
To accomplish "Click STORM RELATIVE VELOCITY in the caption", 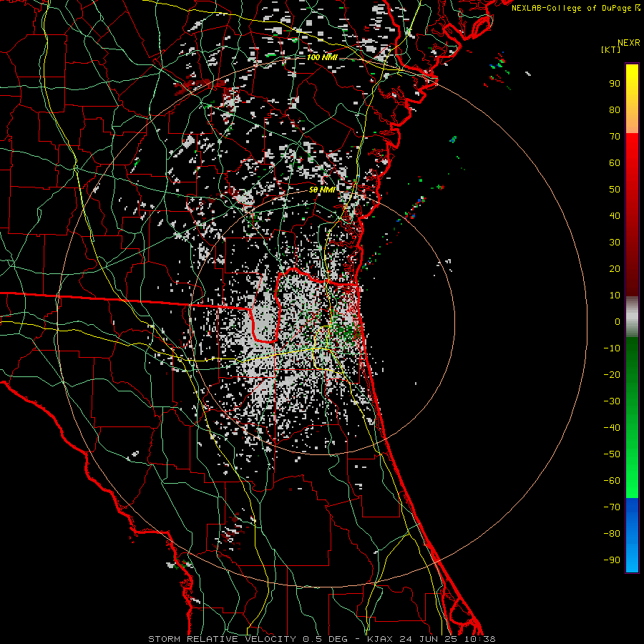I will click(223, 639).
